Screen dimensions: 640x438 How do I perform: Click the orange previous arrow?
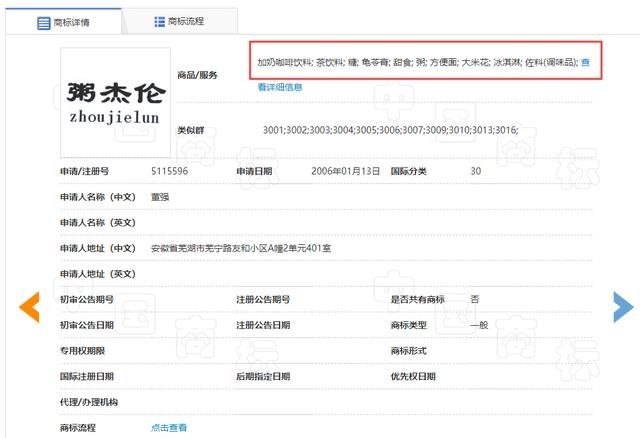pyautogui.click(x=29, y=307)
